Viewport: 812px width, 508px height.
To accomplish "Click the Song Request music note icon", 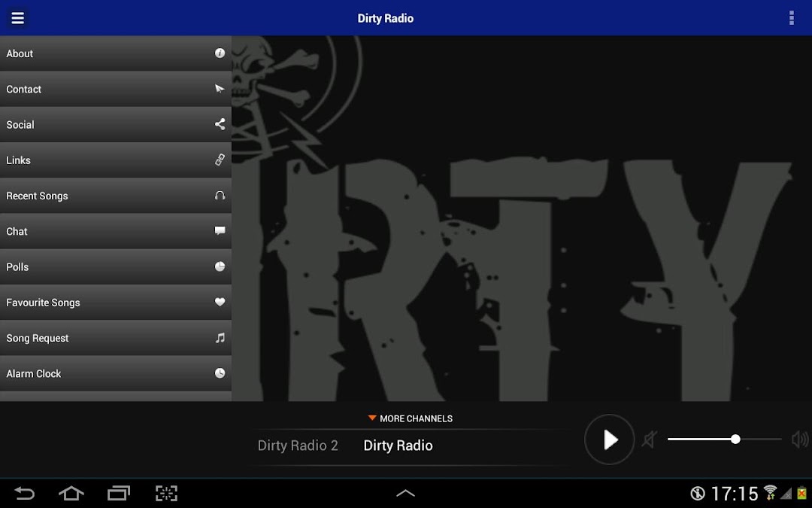I will tap(220, 337).
